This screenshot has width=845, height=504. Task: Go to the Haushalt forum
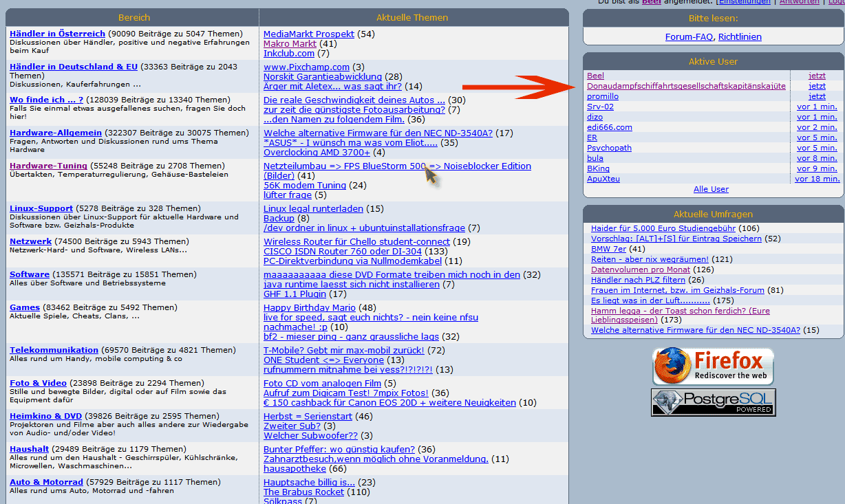29,449
